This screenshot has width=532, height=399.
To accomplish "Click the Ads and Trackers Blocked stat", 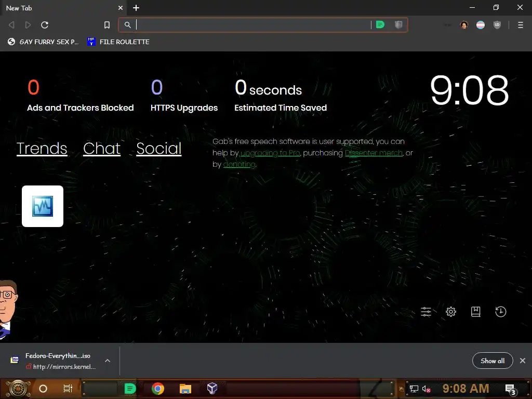I will click(x=80, y=95).
